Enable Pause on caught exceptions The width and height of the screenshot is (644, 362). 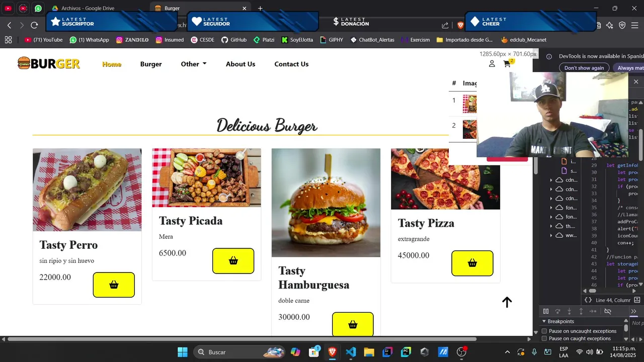click(544, 338)
